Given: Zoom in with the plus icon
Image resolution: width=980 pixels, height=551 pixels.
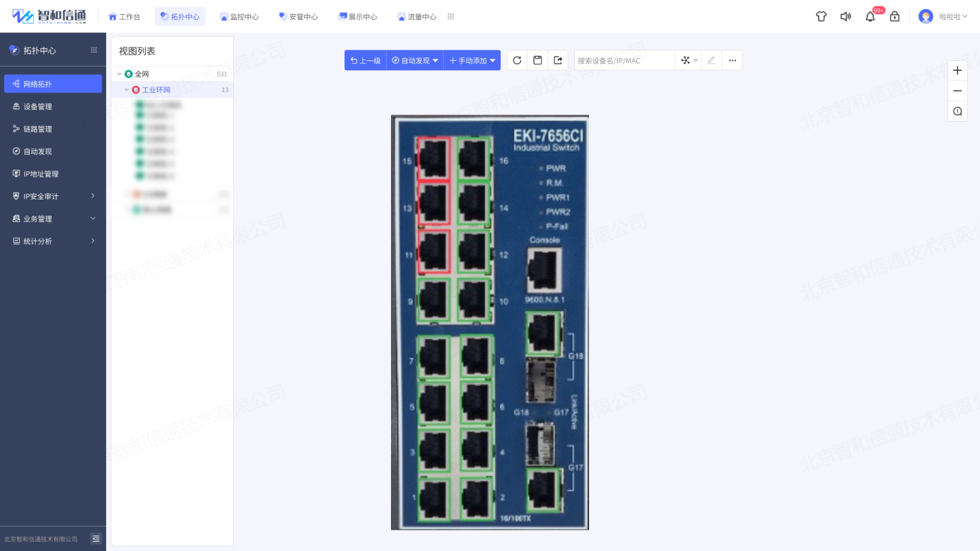Looking at the screenshot, I should point(957,71).
